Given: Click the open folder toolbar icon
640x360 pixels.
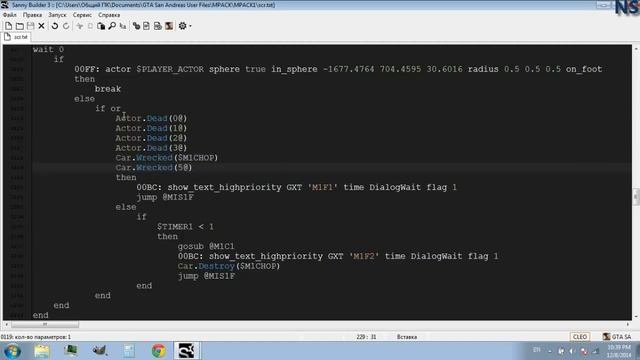Looking at the screenshot, I should tap(20, 26).
